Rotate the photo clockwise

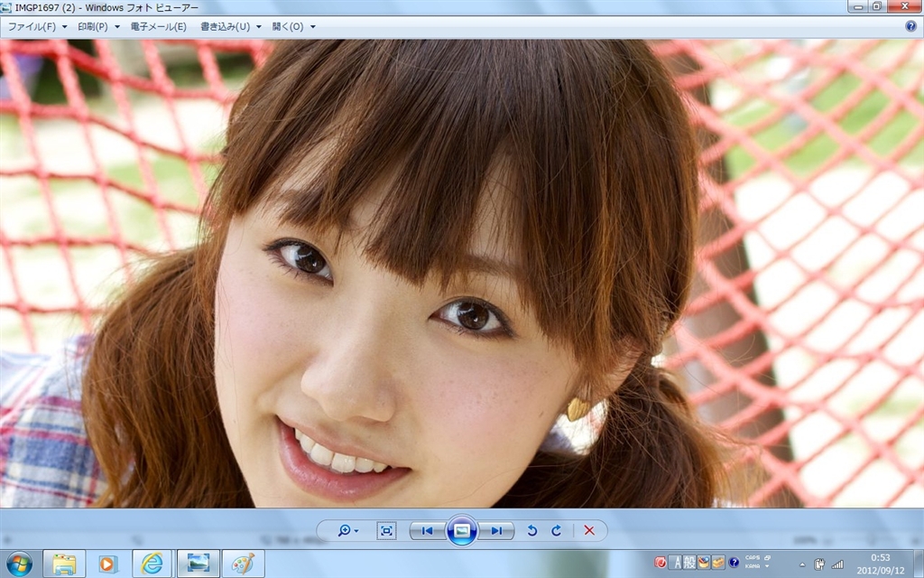pyautogui.click(x=556, y=531)
